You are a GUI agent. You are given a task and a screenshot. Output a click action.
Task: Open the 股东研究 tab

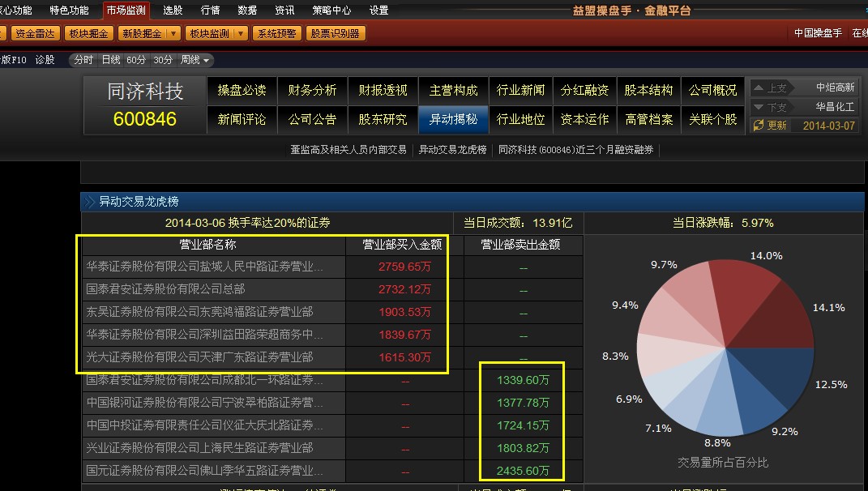pos(383,120)
